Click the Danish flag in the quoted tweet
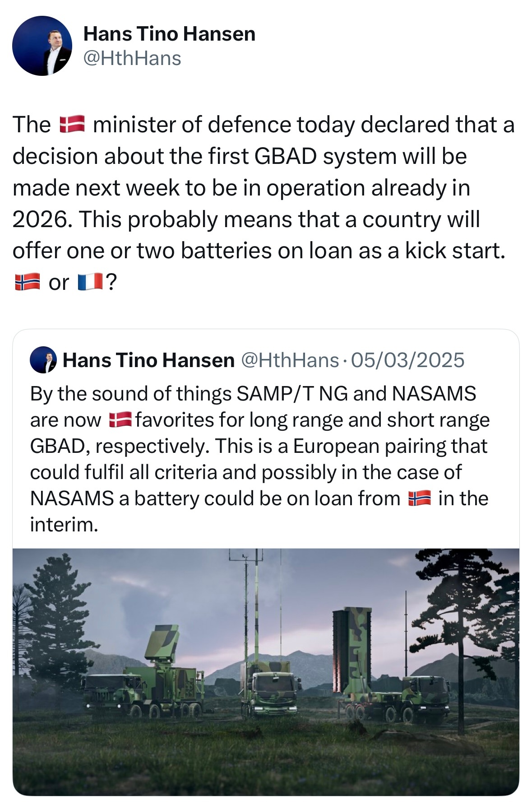 tap(120, 420)
